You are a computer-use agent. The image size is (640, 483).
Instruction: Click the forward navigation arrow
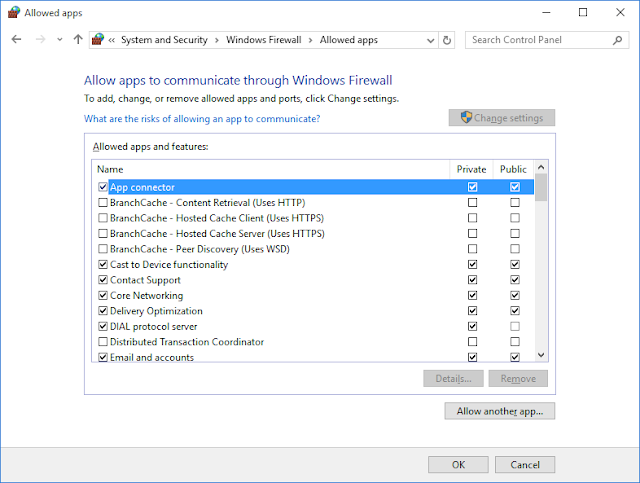pyautogui.click(x=40, y=40)
